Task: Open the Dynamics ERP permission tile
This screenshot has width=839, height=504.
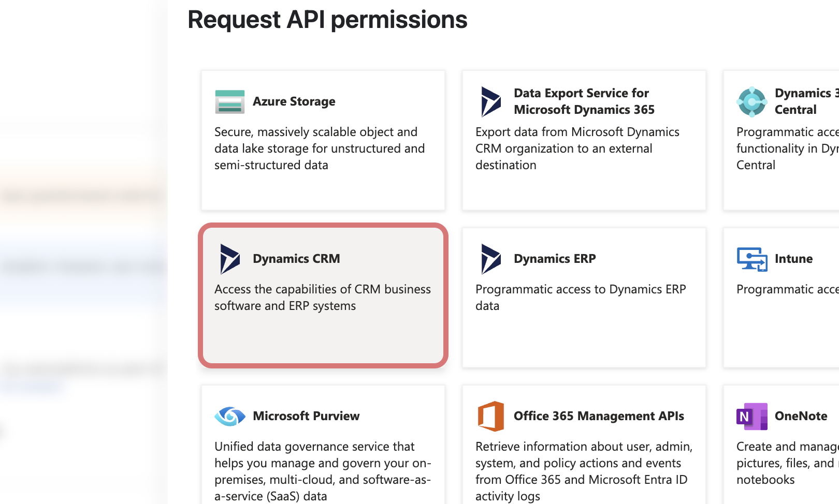Action: (x=584, y=297)
